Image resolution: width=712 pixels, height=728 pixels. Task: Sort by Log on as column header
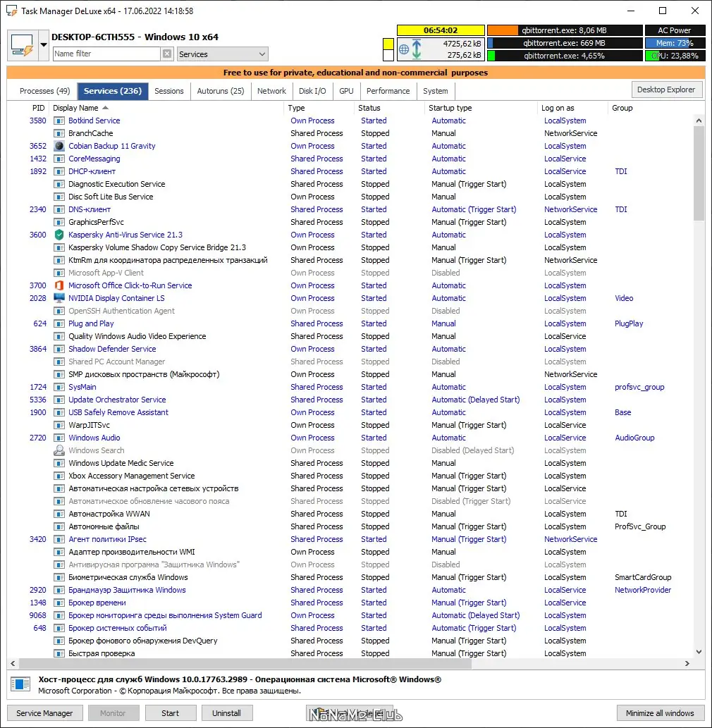click(572, 108)
